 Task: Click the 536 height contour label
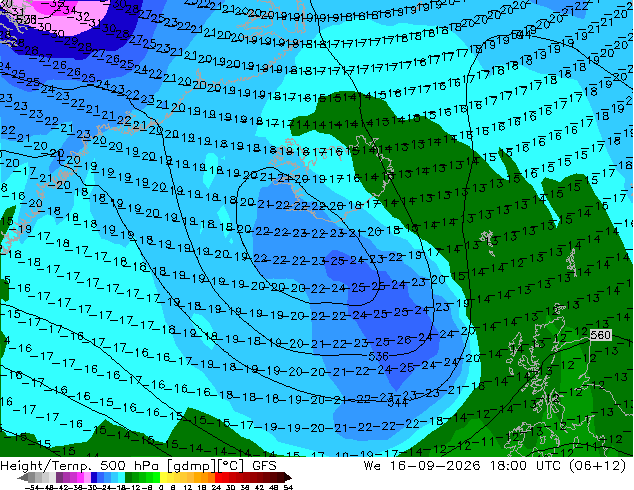tap(378, 356)
